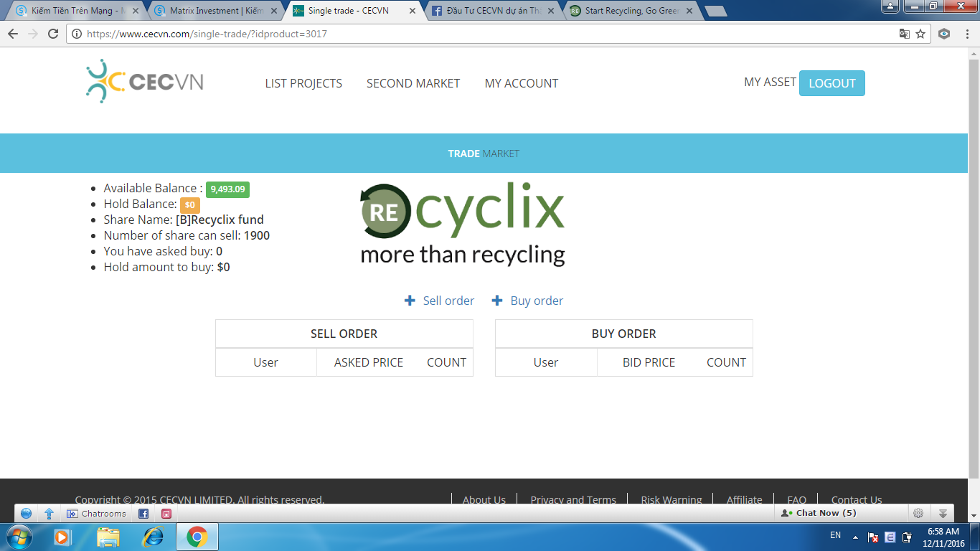Go back using the browser back arrow
Image resolution: width=980 pixels, height=551 pixels.
coord(13,34)
